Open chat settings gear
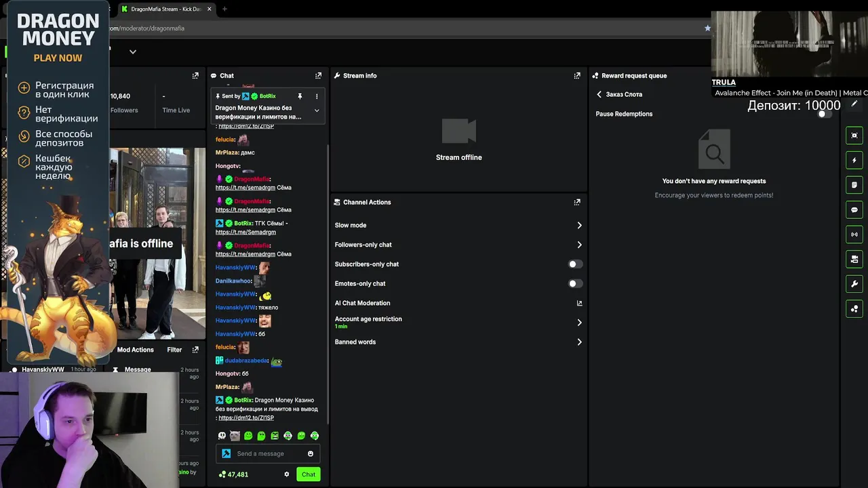This screenshot has width=868, height=488. [287, 474]
